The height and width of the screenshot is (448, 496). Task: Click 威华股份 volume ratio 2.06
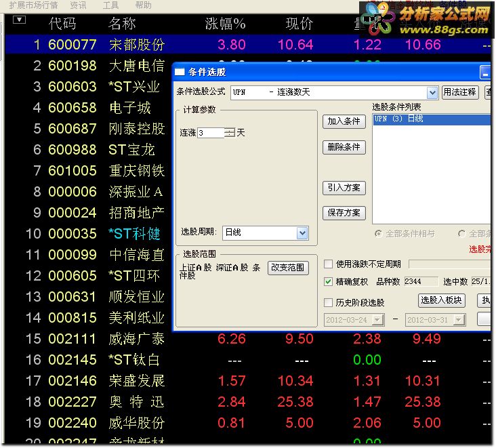tap(367, 423)
